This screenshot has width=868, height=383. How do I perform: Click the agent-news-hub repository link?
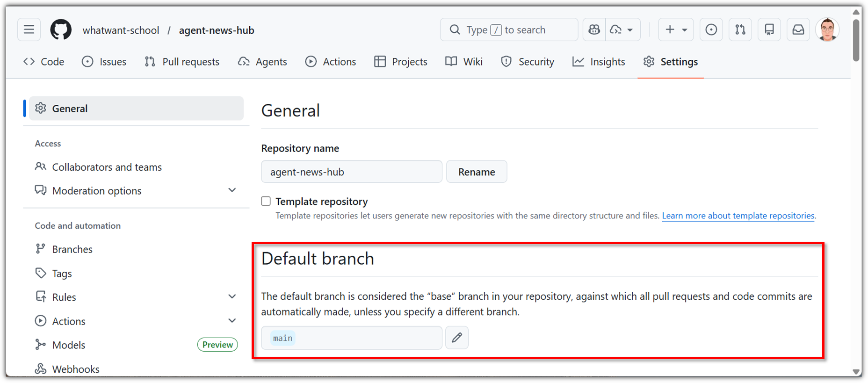click(x=217, y=30)
